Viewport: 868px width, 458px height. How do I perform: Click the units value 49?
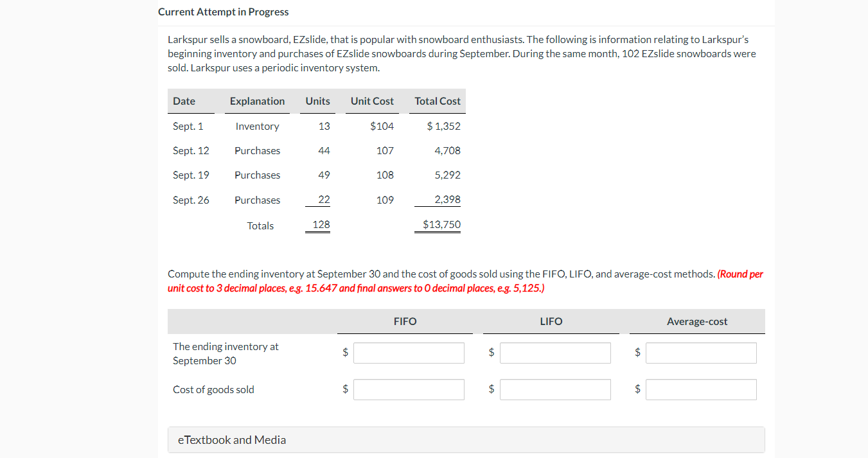[x=324, y=175]
